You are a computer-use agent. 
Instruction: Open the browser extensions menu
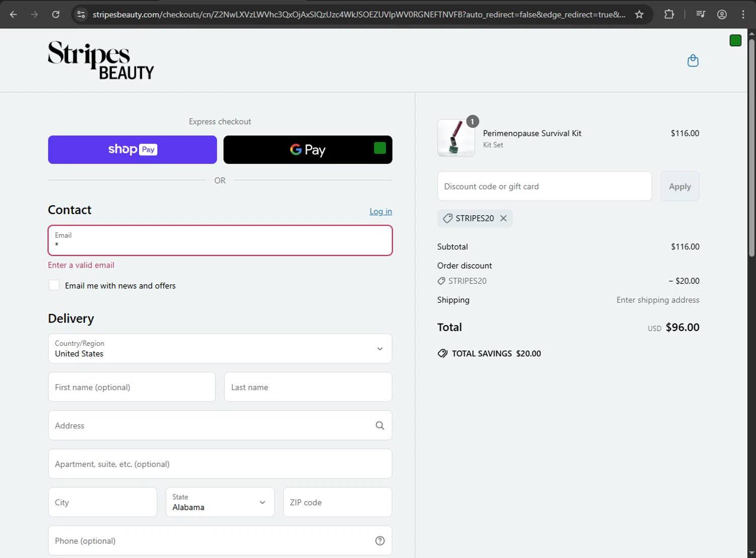point(669,14)
